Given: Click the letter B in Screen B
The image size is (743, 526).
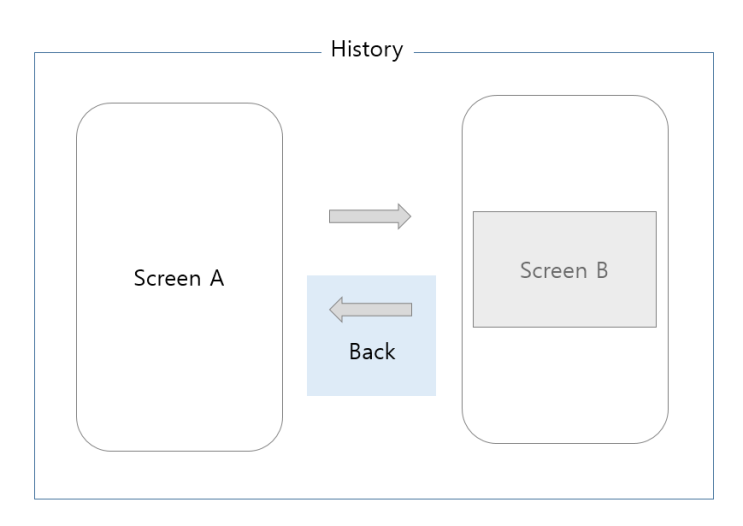Looking at the screenshot, I should point(602,270).
